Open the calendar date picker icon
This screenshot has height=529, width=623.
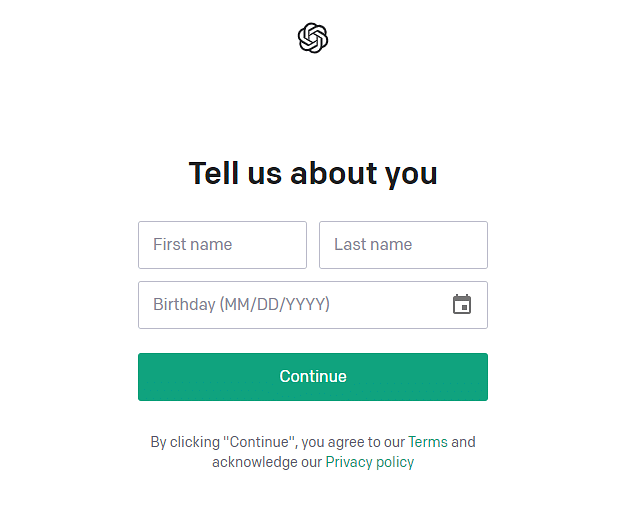pos(461,304)
